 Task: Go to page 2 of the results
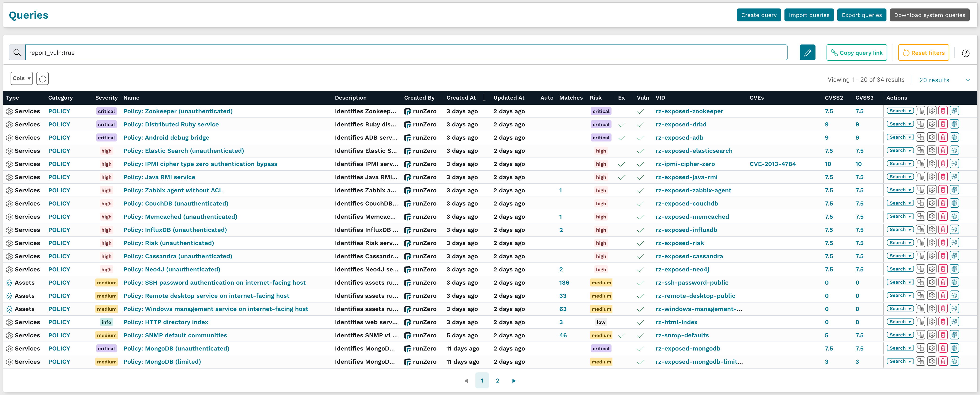point(497,381)
